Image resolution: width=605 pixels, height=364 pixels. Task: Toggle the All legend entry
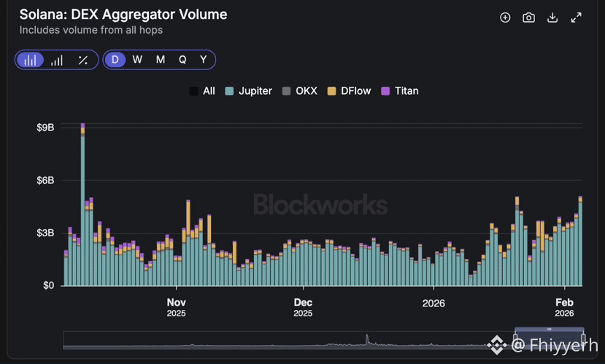point(202,91)
